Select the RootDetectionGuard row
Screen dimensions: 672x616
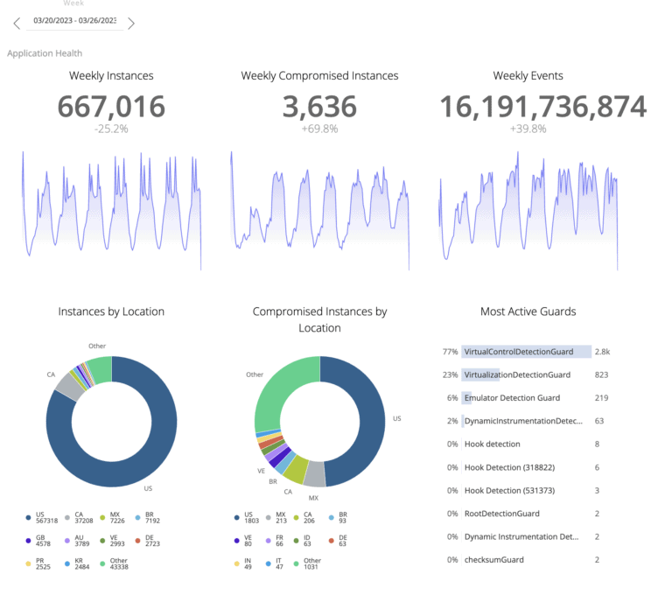tap(526, 514)
